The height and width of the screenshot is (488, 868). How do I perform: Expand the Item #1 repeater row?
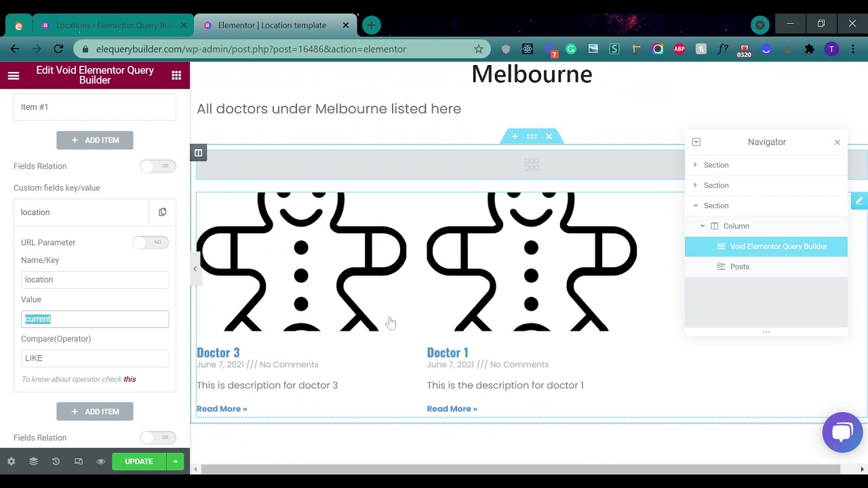tap(95, 107)
